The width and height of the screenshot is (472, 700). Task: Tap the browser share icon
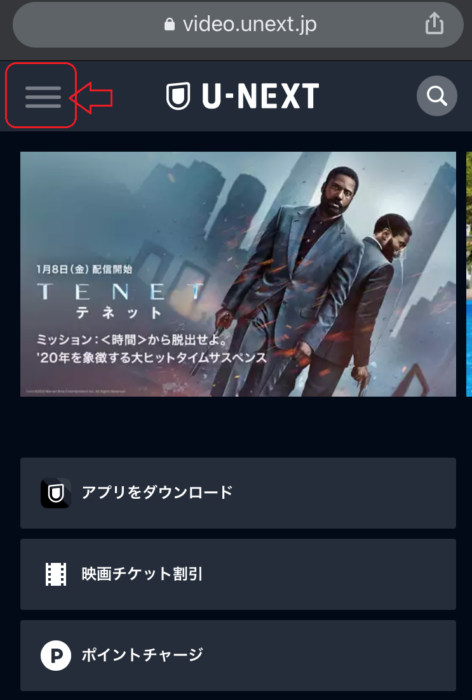(x=434, y=24)
